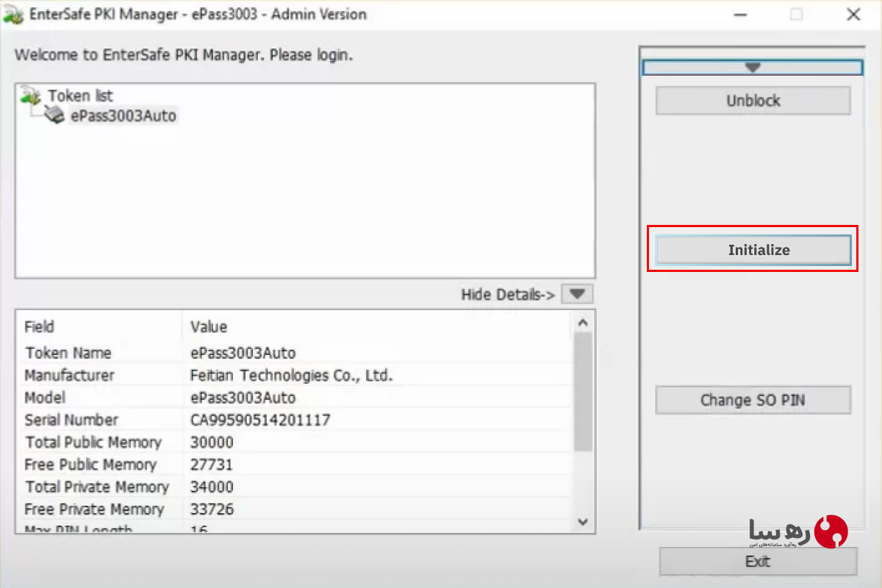Collapse details with Hide Details arrow
Image resolution: width=882 pixels, height=588 pixels.
coord(577,294)
